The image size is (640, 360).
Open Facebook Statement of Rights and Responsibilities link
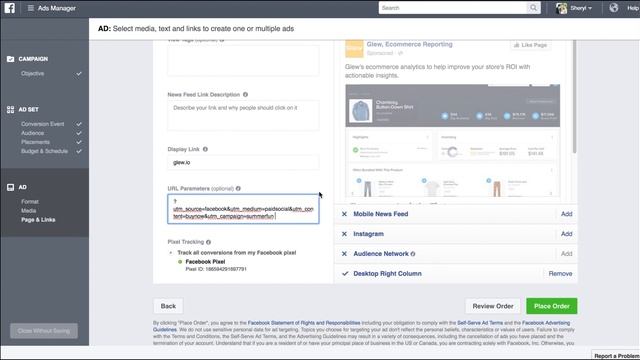click(304, 322)
